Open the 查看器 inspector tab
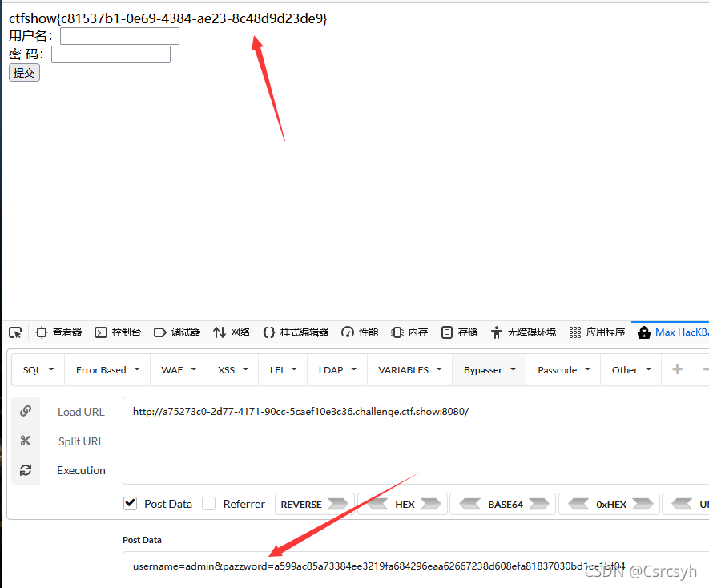Viewport: 709px width, 588px height. pyautogui.click(x=58, y=332)
